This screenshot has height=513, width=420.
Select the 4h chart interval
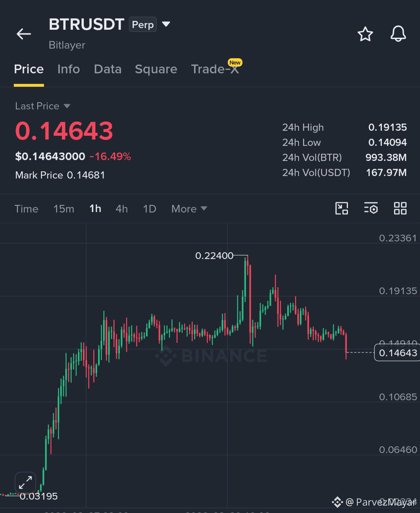[x=122, y=209]
